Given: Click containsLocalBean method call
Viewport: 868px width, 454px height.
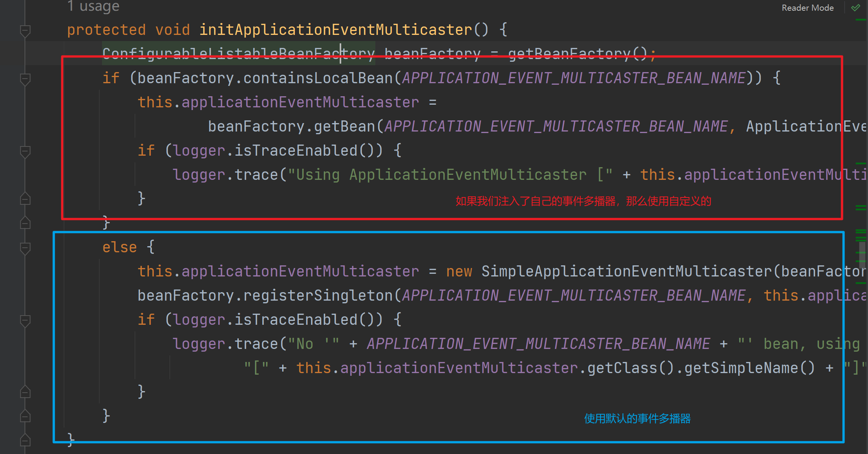Looking at the screenshot, I should tap(318, 78).
